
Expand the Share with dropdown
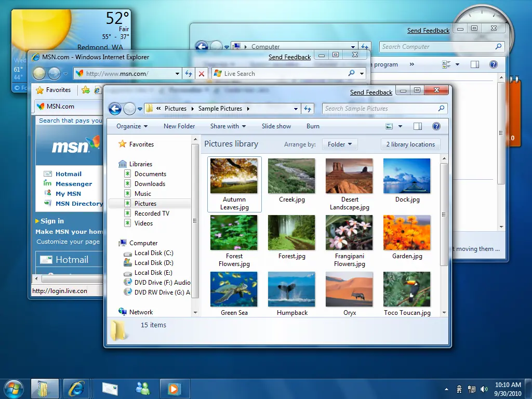coord(228,126)
